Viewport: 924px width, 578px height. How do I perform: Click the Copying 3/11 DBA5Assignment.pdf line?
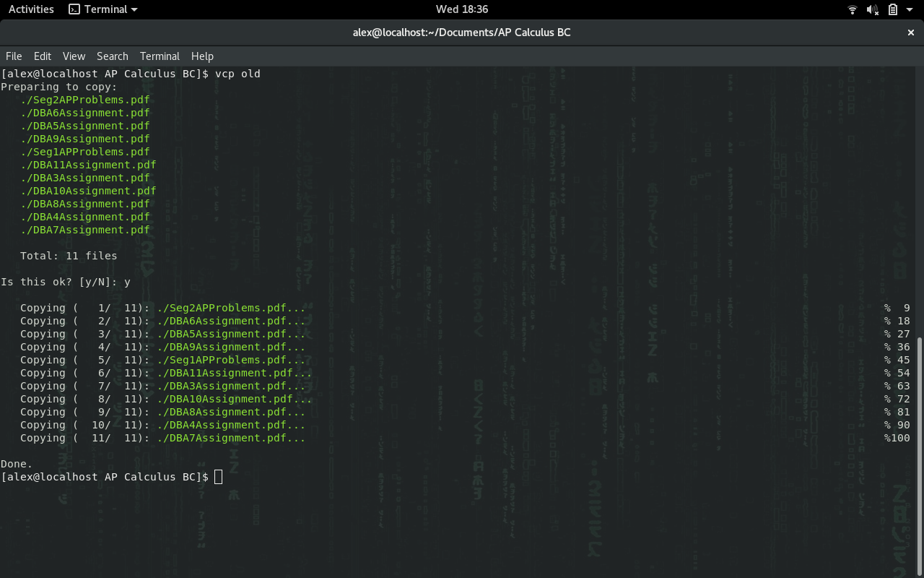pos(163,334)
